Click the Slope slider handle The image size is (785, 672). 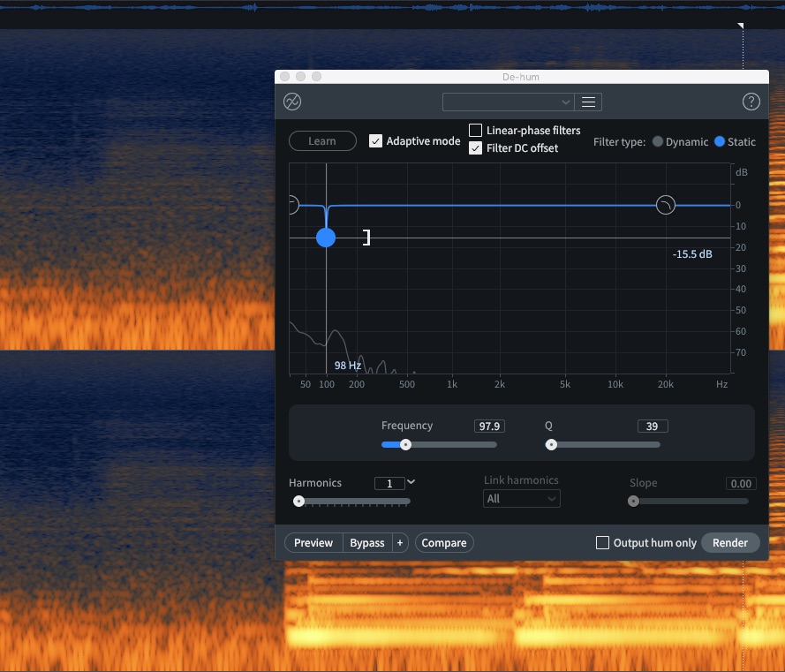tap(633, 502)
